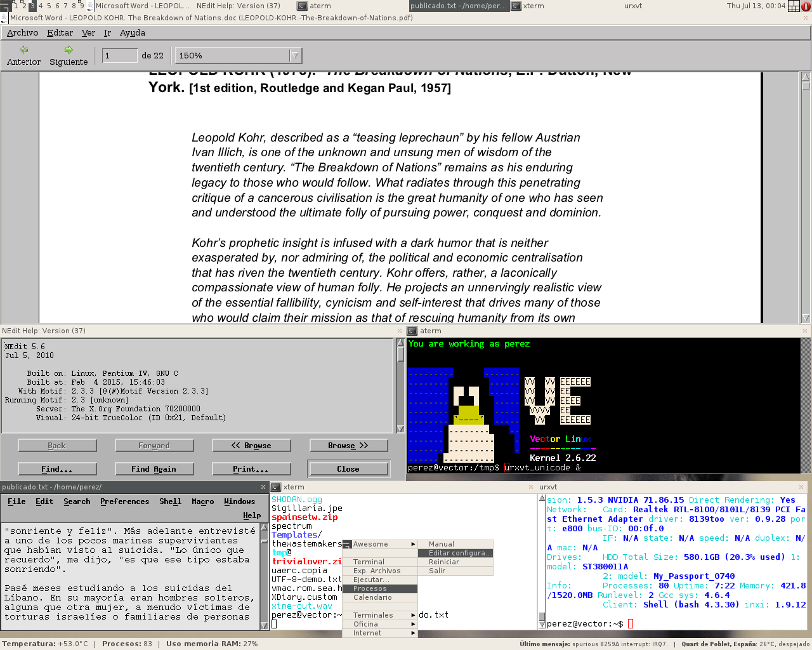Select Reiniciar in the Awesome submenu

455,562
